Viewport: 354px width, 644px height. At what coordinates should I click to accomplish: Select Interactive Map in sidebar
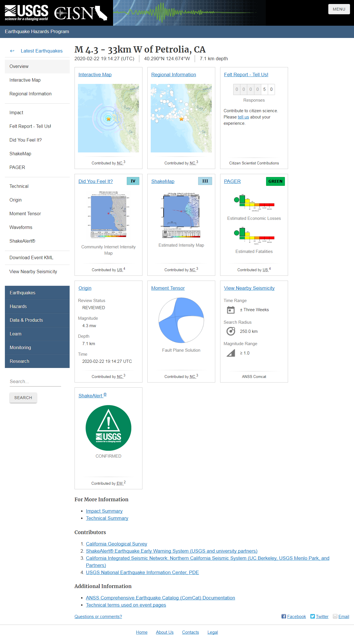[x=37, y=80]
